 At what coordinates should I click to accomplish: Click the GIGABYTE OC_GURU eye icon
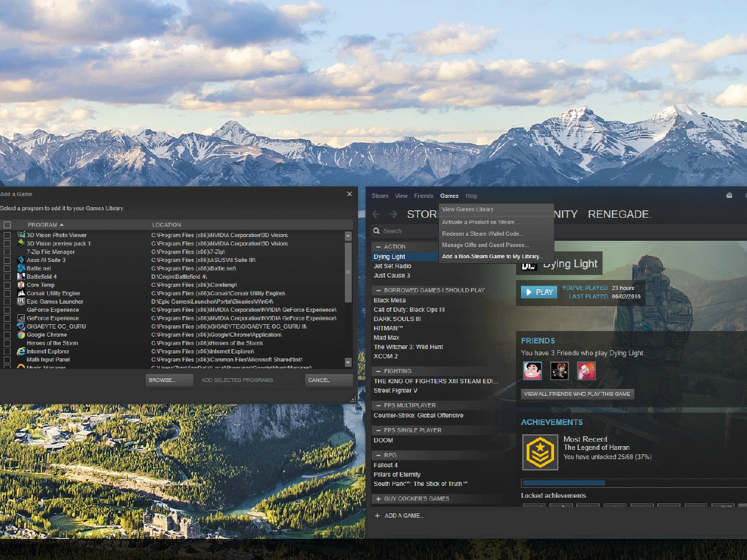pos(21,326)
